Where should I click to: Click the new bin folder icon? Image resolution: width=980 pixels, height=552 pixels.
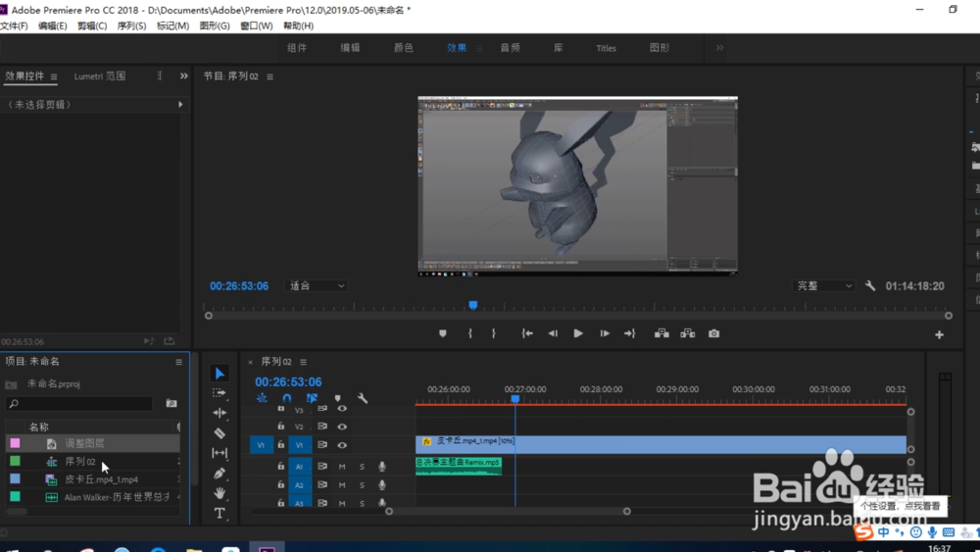pos(171,404)
